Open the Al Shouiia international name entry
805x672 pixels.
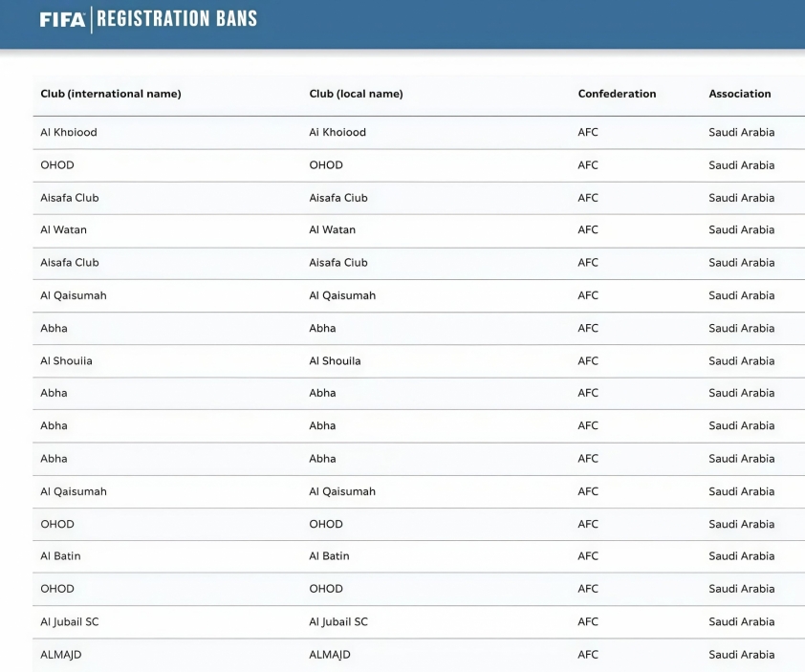66,360
